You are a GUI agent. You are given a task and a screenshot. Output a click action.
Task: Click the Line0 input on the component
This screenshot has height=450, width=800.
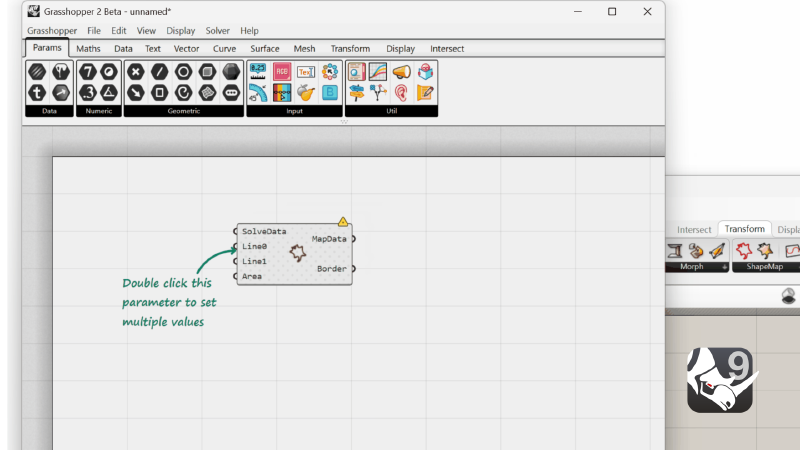[254, 246]
